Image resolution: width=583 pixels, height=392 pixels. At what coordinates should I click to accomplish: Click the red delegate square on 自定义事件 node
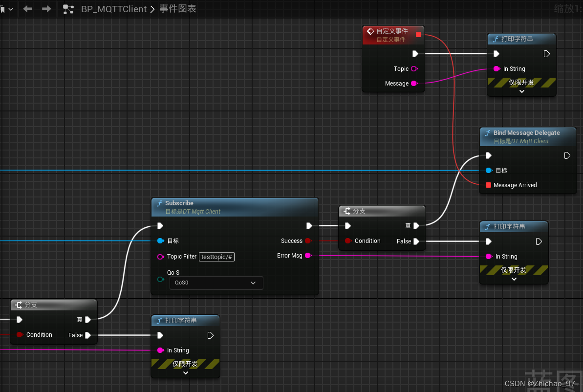[x=418, y=35]
